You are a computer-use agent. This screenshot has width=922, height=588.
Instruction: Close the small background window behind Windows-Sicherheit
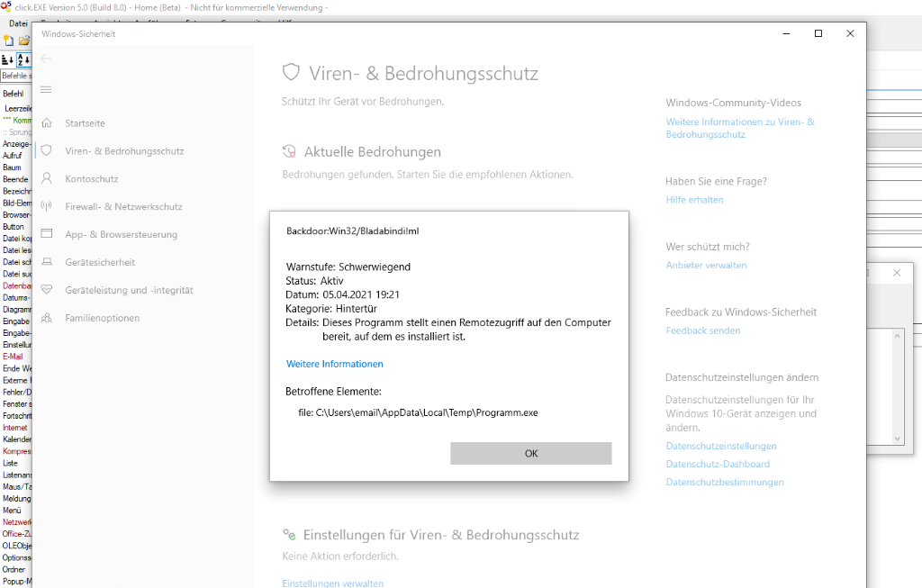[x=897, y=273]
